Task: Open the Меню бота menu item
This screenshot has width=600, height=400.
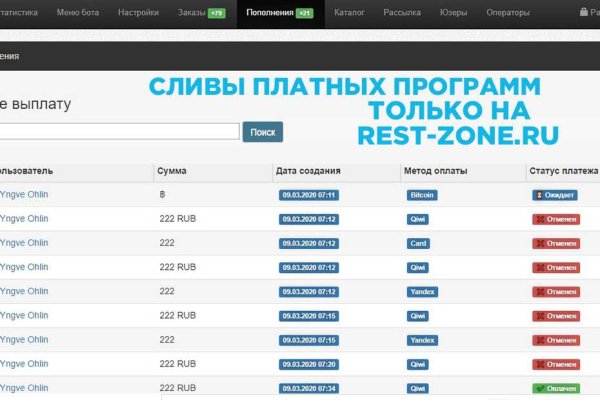Action: (104, 14)
